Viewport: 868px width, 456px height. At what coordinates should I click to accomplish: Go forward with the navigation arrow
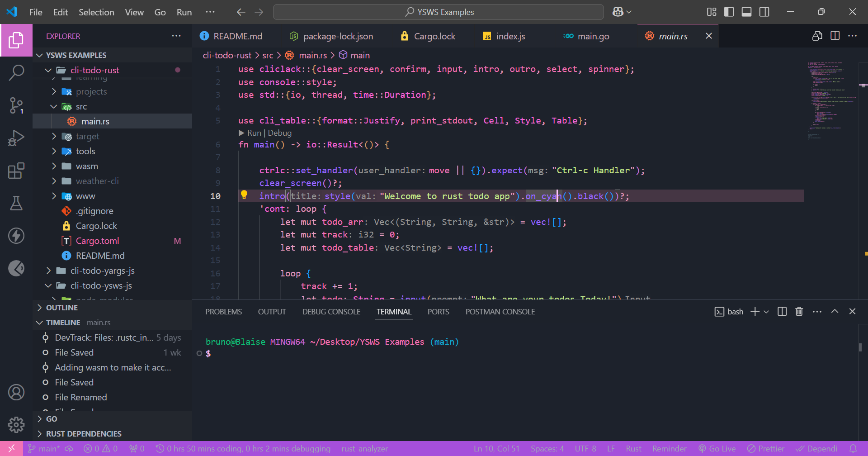(x=259, y=12)
